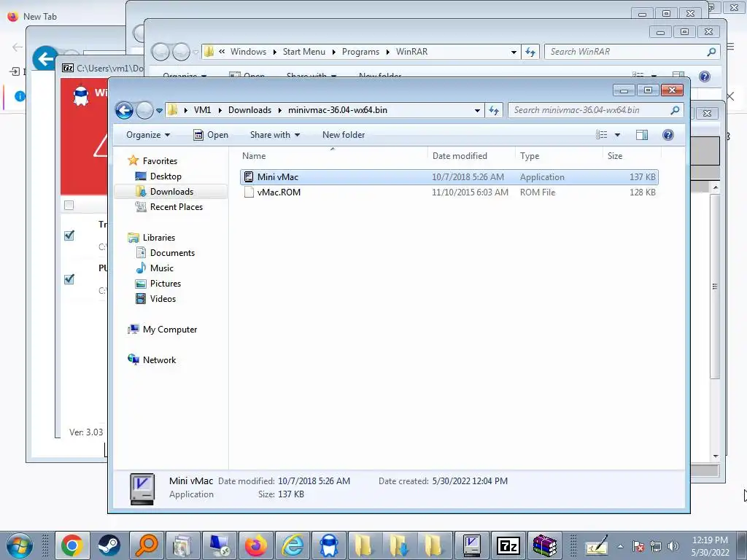Open the 7-Zip taskbar icon

coord(508,545)
